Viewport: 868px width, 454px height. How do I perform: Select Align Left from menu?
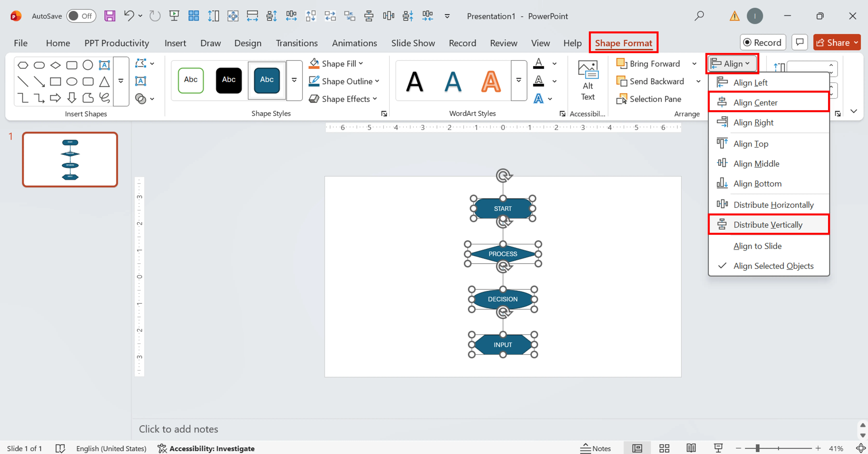coord(769,83)
